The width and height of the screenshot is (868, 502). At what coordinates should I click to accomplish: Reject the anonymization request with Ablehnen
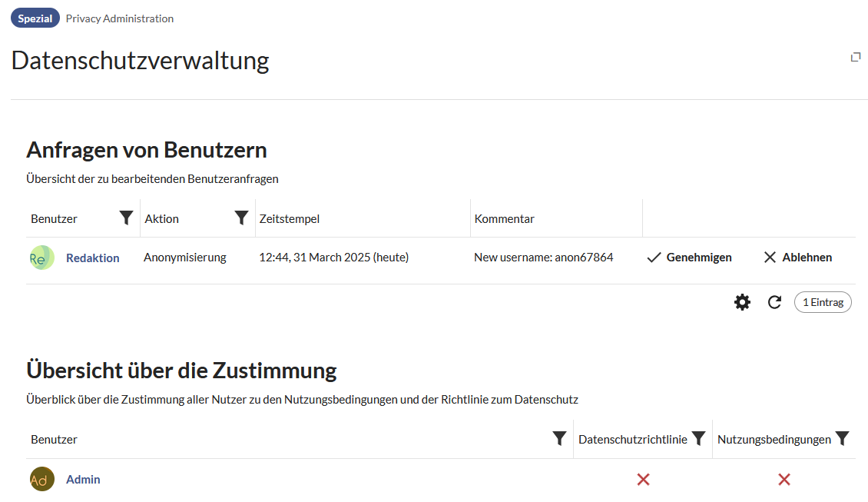[797, 257]
